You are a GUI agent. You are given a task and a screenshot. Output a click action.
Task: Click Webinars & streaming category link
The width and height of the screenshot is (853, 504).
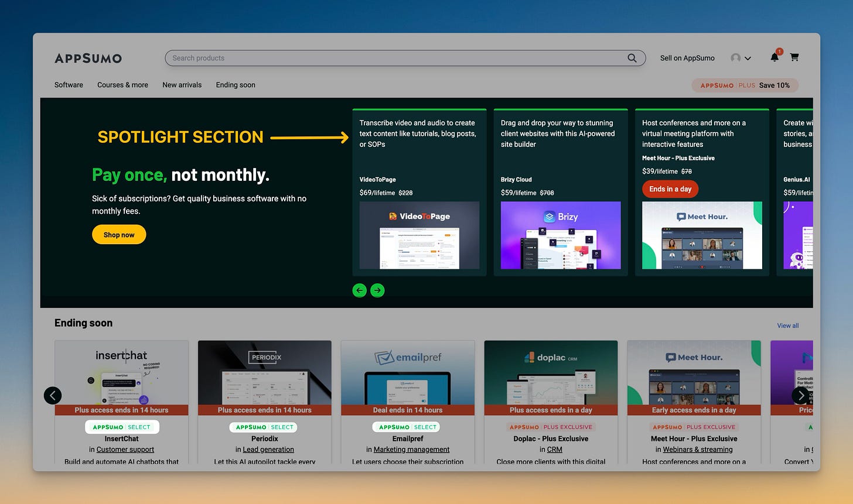click(698, 450)
